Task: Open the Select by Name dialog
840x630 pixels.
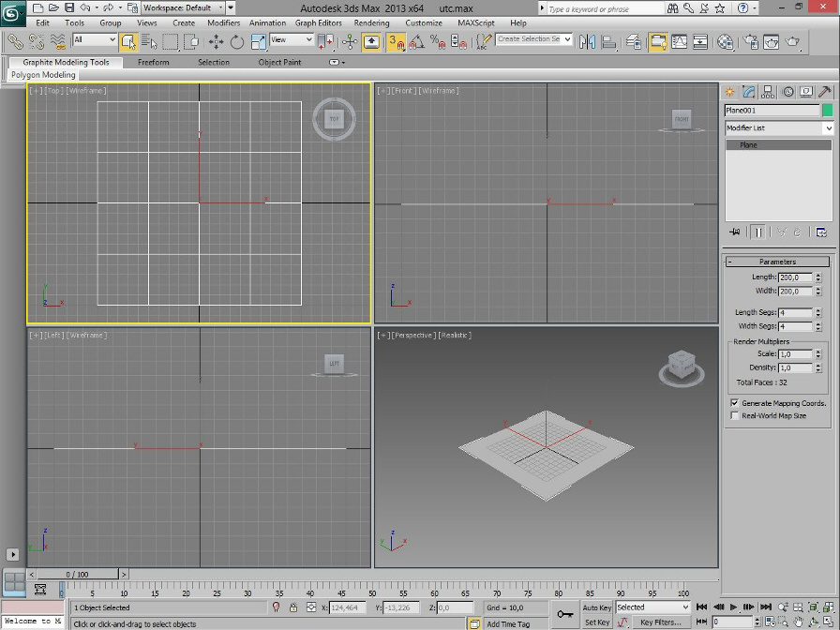Action: (x=149, y=42)
